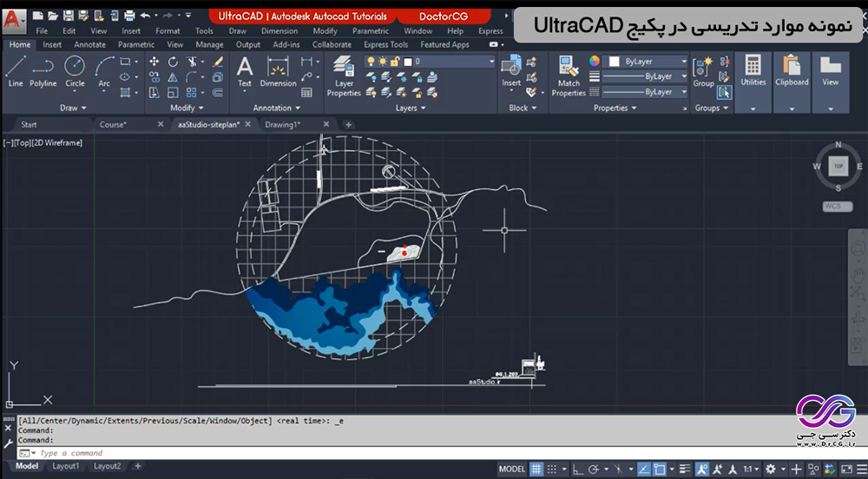868x479 pixels.
Task: Click the Rotate tool icon
Action: tap(173, 62)
